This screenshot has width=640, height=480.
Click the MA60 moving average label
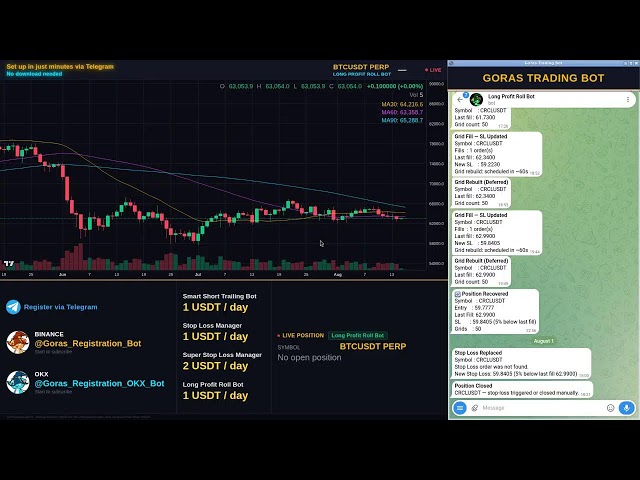click(x=402, y=112)
